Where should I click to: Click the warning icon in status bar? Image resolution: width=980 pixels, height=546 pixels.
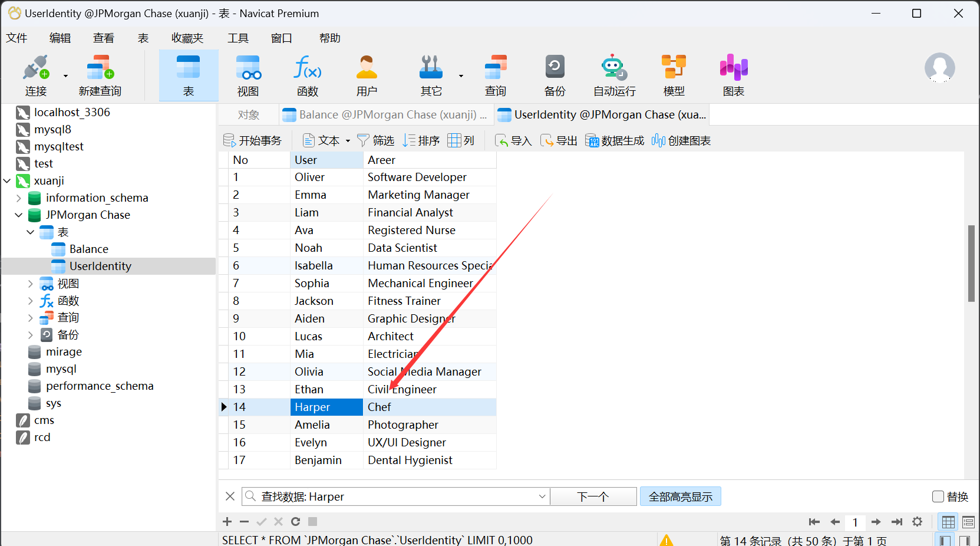(x=666, y=540)
